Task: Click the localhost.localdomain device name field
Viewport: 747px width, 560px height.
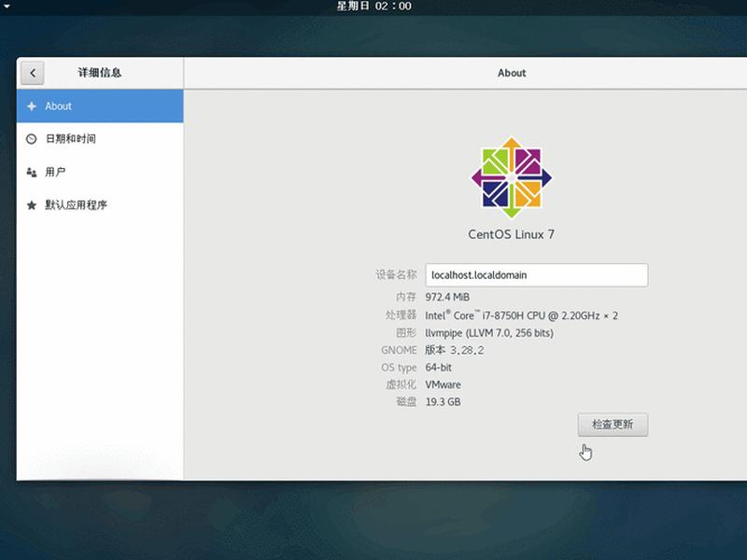Action: 536,275
